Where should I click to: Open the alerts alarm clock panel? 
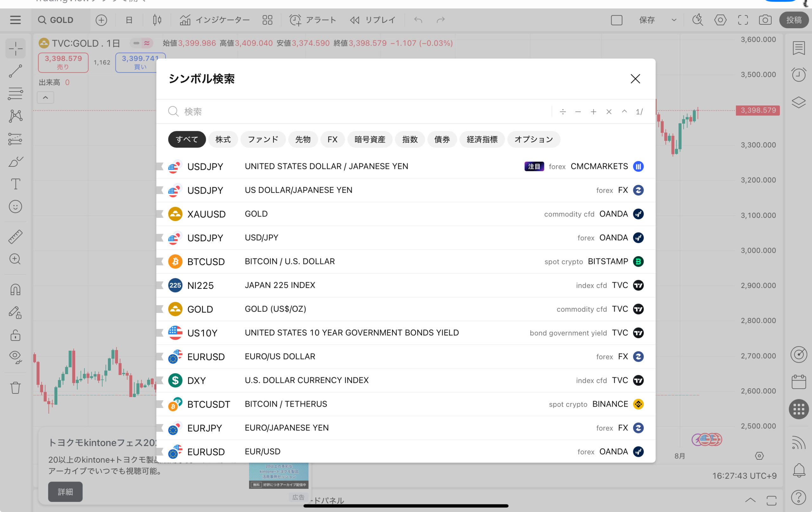pyautogui.click(x=798, y=75)
